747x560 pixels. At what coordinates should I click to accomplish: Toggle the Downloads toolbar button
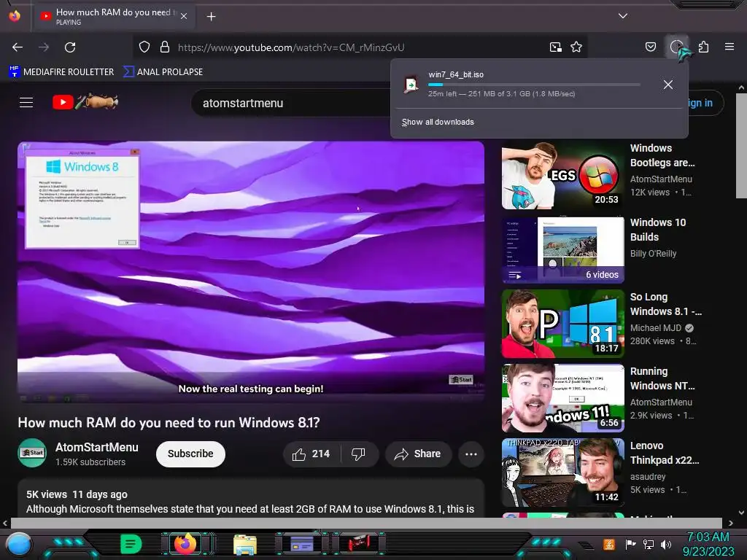(x=676, y=47)
